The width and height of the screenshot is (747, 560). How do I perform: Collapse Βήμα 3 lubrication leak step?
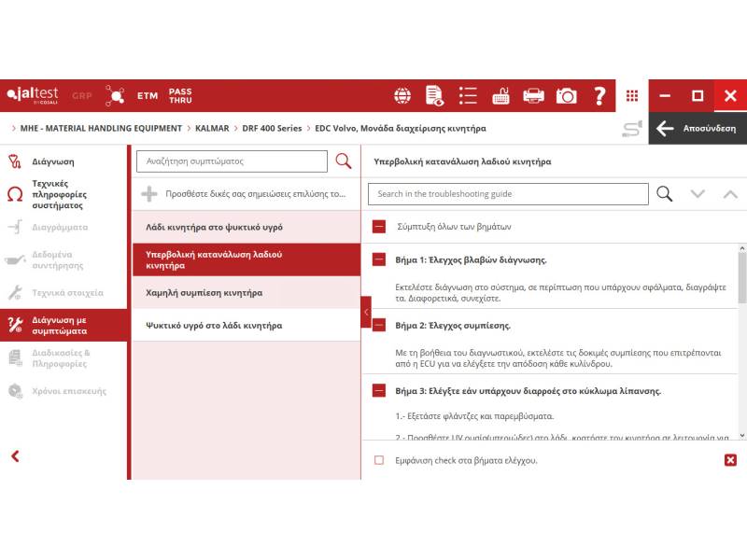coord(379,391)
